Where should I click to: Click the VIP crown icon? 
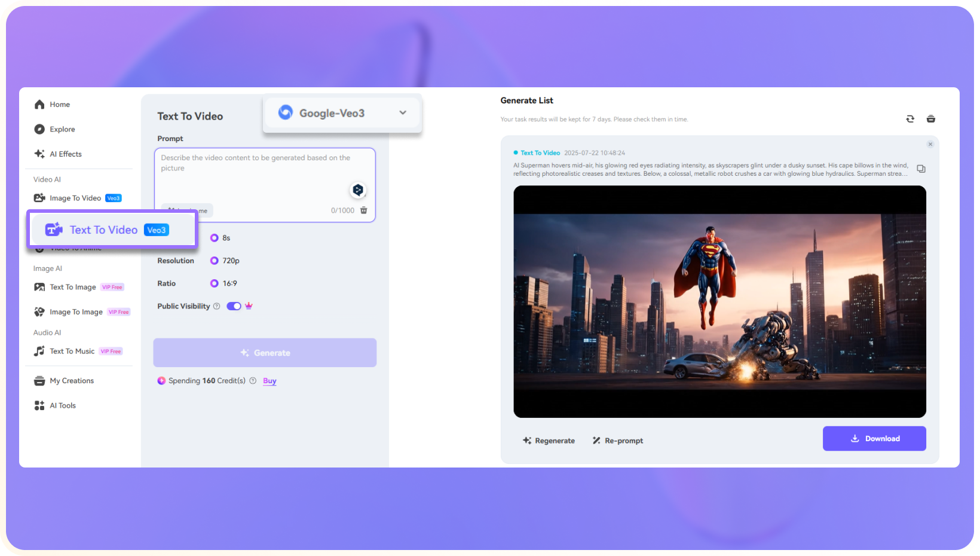[249, 306]
